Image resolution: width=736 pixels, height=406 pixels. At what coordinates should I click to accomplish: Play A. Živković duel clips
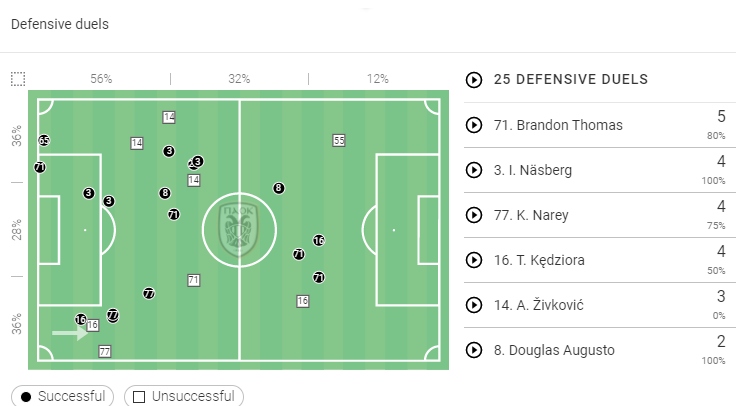click(x=474, y=305)
